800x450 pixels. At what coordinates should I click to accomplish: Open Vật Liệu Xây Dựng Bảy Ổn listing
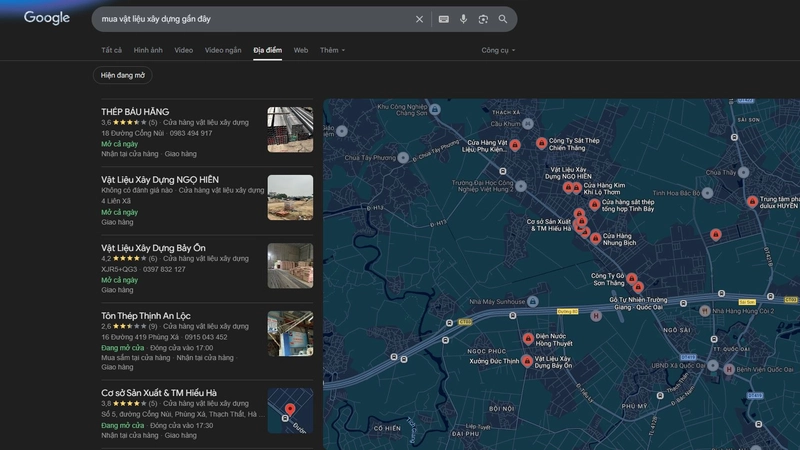pos(153,248)
